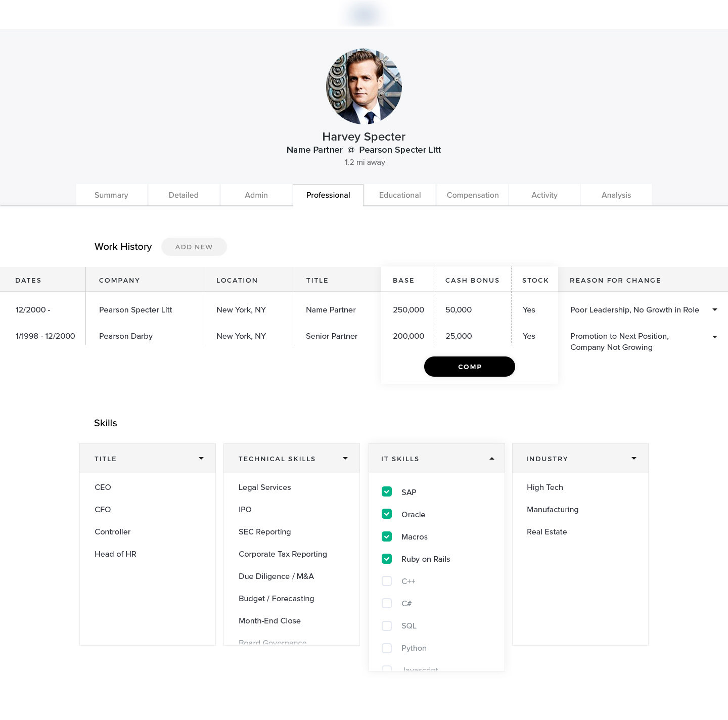728x720 pixels.
Task: Select SEC Reporting technical skill
Action: (x=265, y=532)
